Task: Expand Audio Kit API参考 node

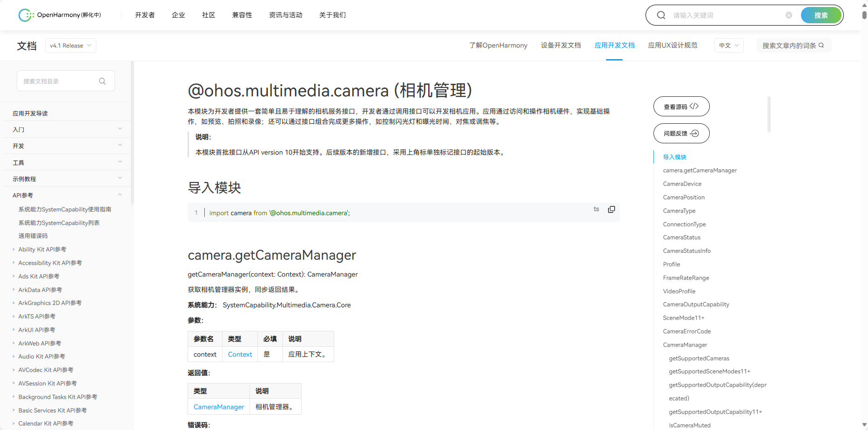Action: point(13,356)
